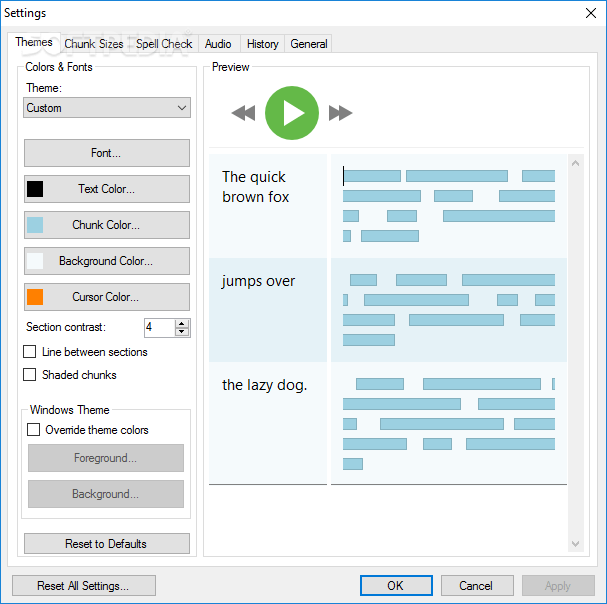Screen dimensions: 607x604
Task: Click Reset All Settings... button
Action: point(84,585)
